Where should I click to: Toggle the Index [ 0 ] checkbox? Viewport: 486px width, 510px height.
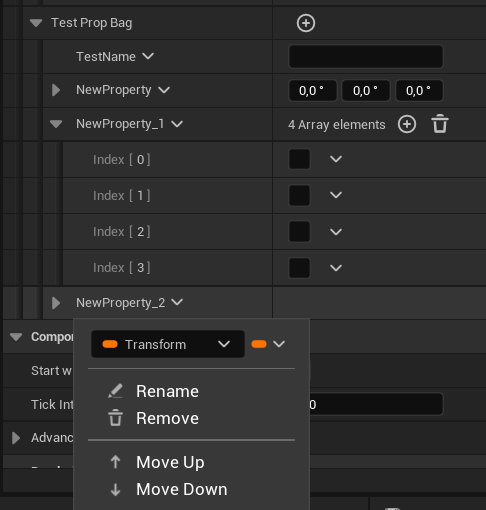pyautogui.click(x=299, y=159)
